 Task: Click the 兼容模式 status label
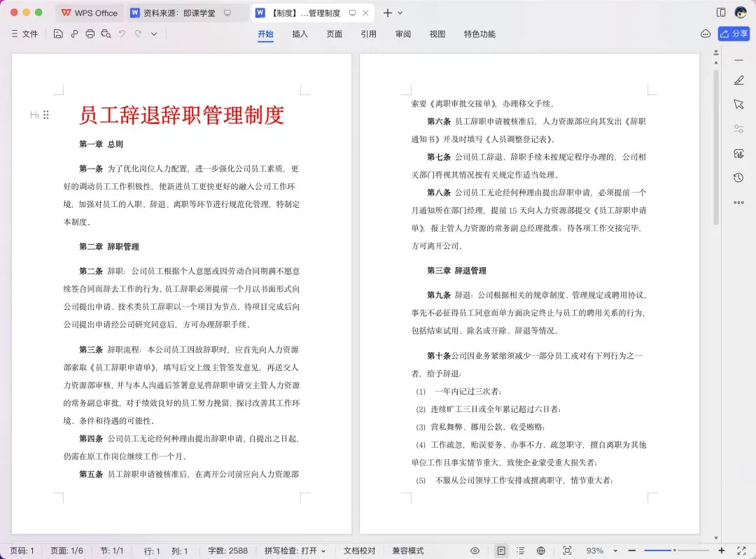408,551
